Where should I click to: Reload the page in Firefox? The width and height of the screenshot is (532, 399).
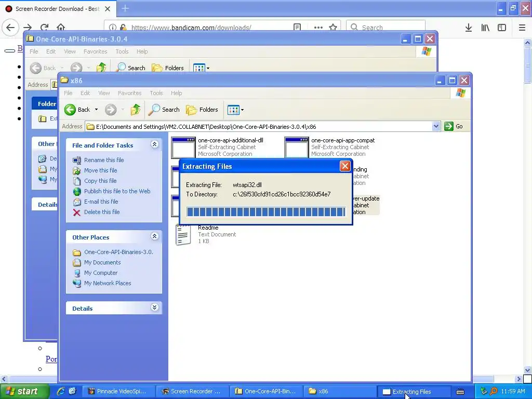point(45,27)
